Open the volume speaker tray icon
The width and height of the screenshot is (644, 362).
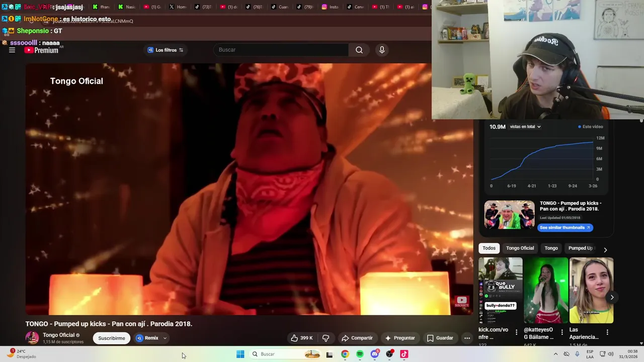[x=611, y=354]
